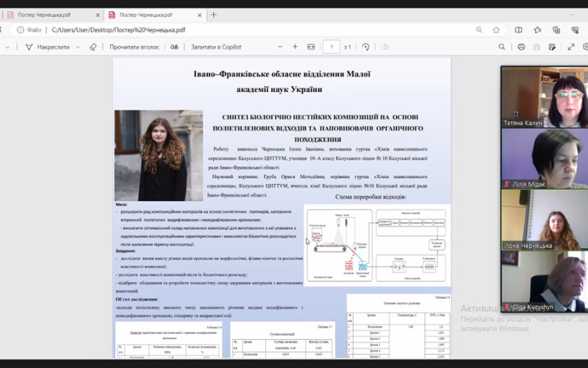This screenshot has width=588, height=368.
Task: Select Лілія Мідак video tile
Action: 545,158
